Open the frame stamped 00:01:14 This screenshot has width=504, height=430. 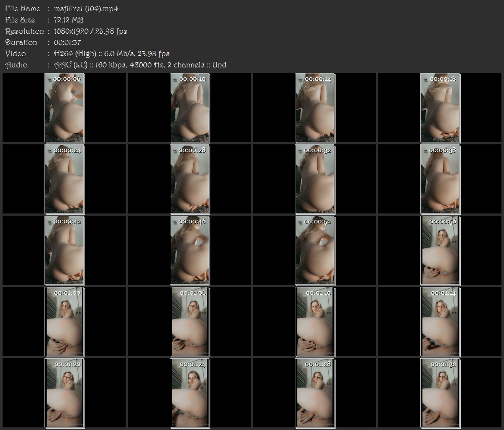coord(441,322)
